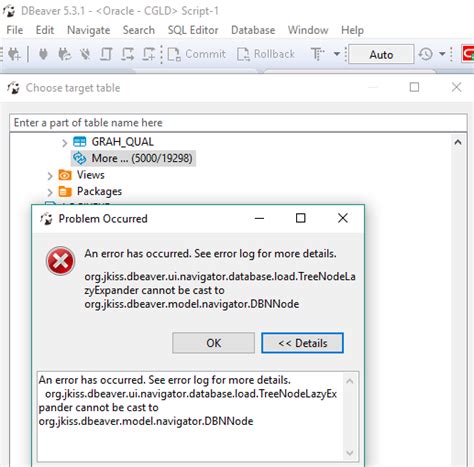474x467 pixels.
Task: Close the Choose target table window
Action: 456,87
